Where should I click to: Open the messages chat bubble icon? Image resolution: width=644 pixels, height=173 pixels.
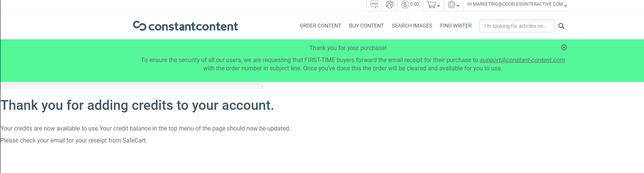click(374, 5)
